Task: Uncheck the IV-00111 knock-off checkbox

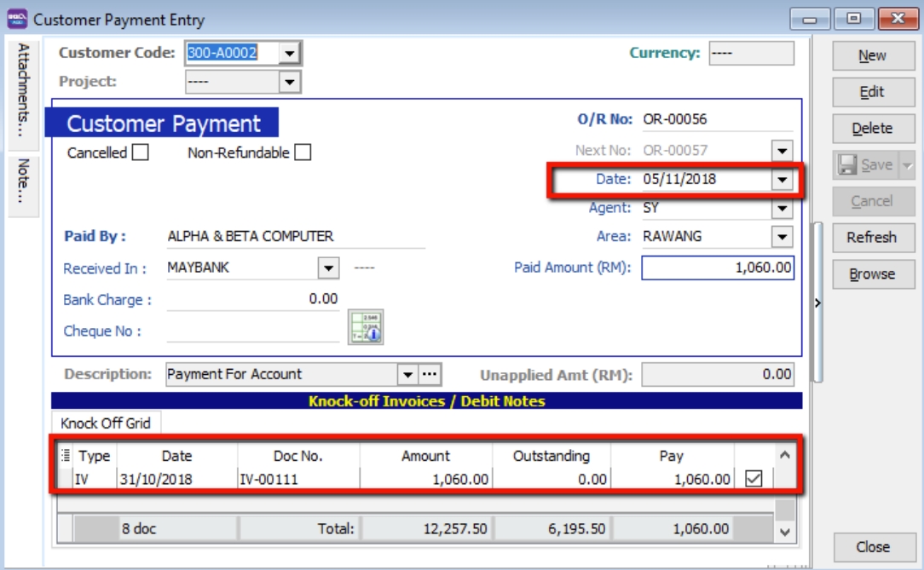Action: tap(754, 480)
